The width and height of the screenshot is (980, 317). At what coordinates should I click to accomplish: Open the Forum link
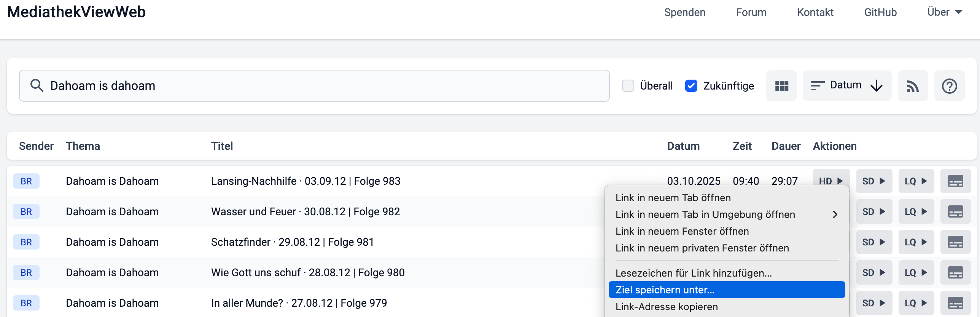[x=751, y=12]
